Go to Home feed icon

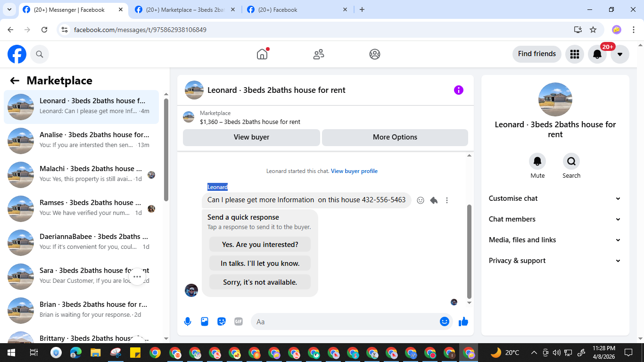coord(262,54)
